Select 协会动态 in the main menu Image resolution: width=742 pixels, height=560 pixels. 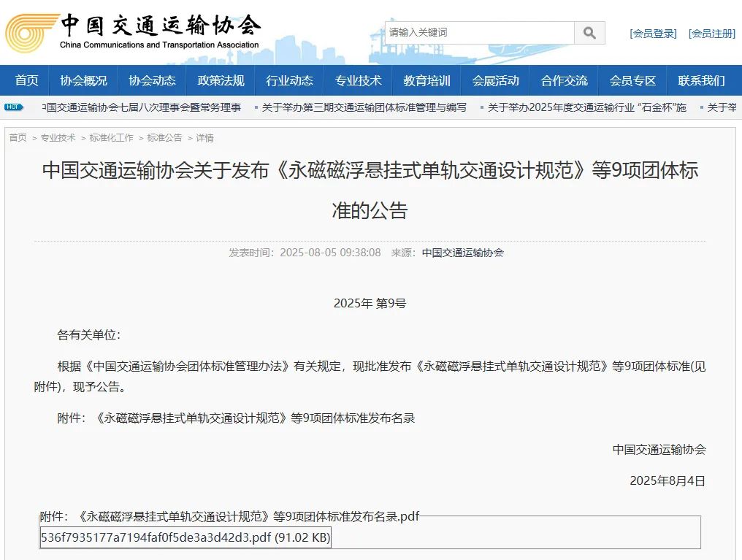tap(152, 80)
